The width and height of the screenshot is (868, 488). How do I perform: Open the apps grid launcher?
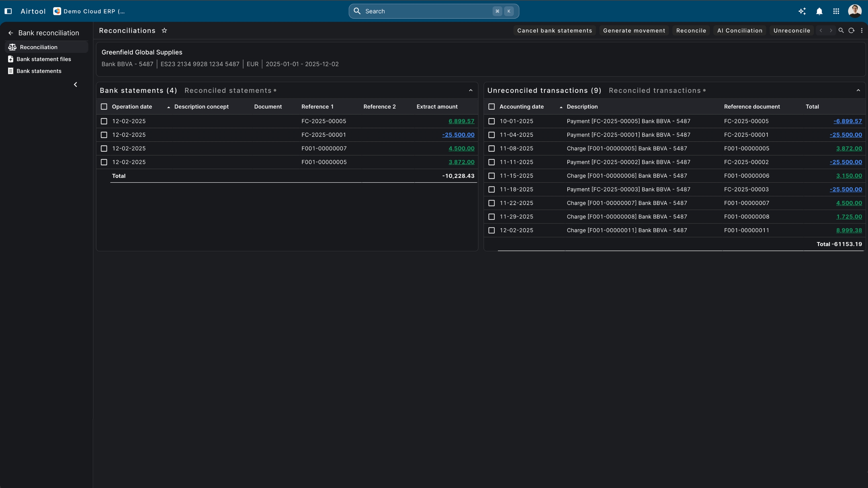(836, 11)
